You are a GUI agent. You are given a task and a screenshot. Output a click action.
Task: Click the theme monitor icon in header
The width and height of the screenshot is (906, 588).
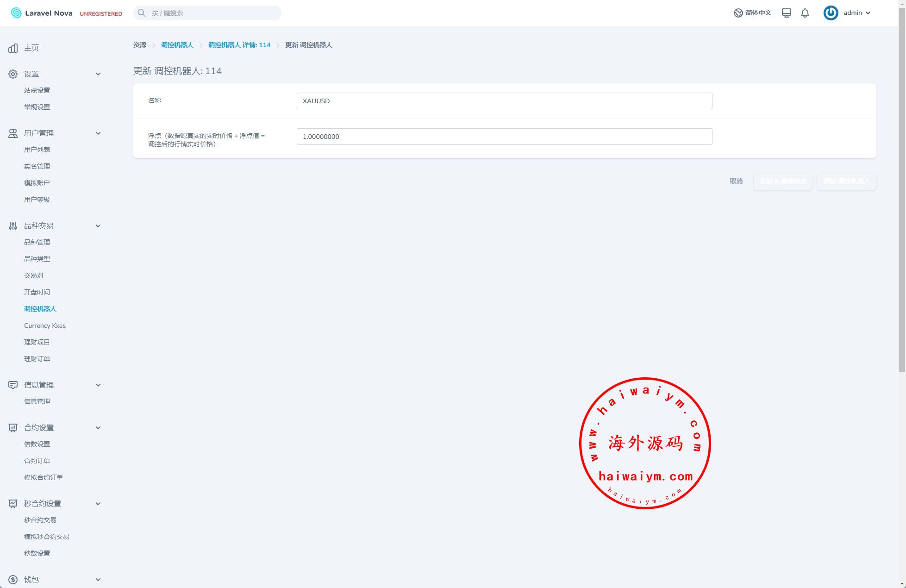(x=786, y=13)
